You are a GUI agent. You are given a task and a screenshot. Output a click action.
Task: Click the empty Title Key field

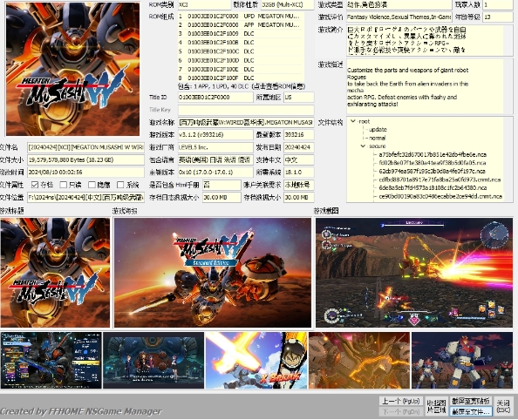pyautogui.click(x=246, y=110)
